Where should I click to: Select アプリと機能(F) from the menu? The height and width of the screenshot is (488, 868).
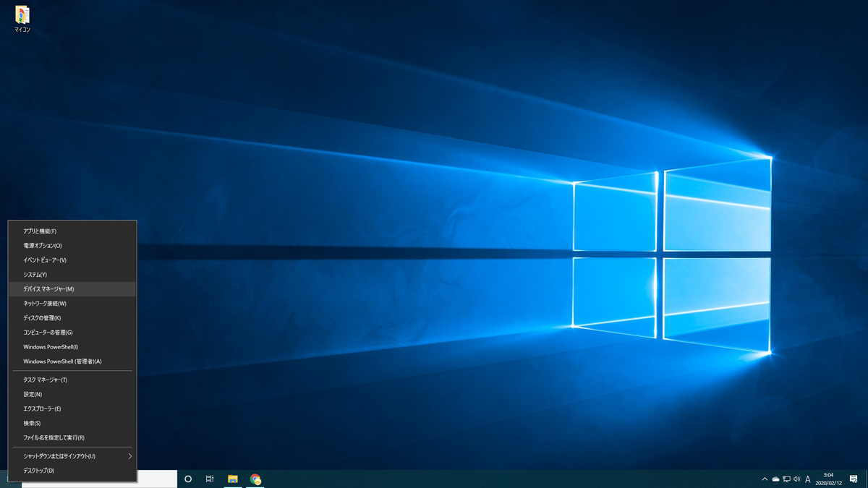[72, 231]
